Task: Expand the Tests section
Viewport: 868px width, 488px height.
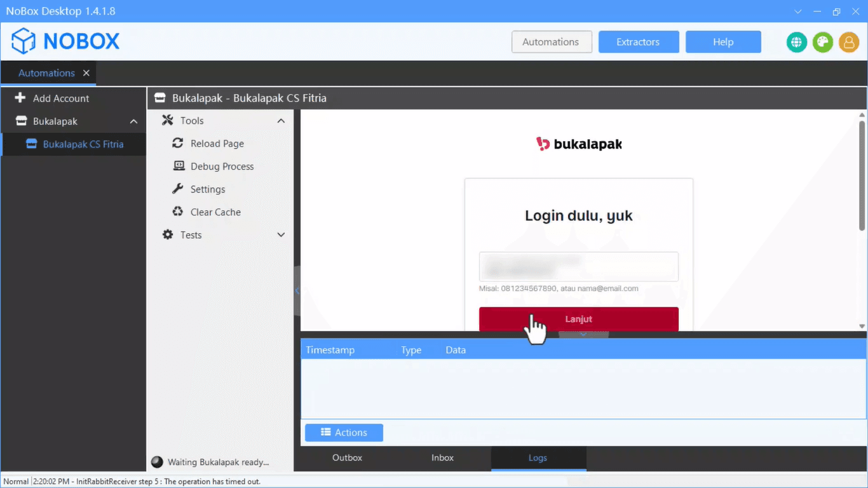Action: 281,234
